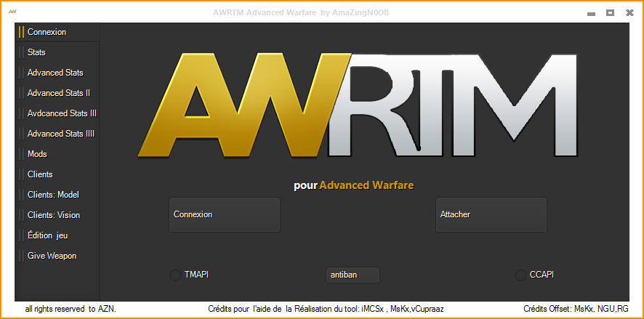Click 'pour Advanced Warfare' caption text
The width and height of the screenshot is (644, 319).
(354, 185)
